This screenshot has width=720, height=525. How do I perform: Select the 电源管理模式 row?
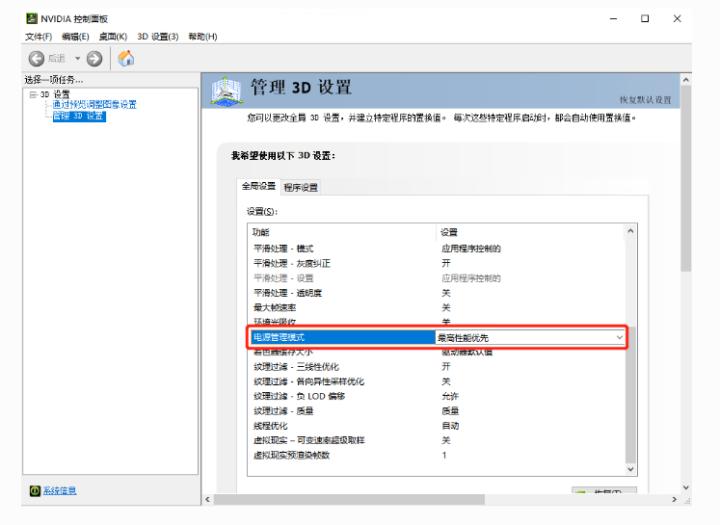pyautogui.click(x=438, y=338)
